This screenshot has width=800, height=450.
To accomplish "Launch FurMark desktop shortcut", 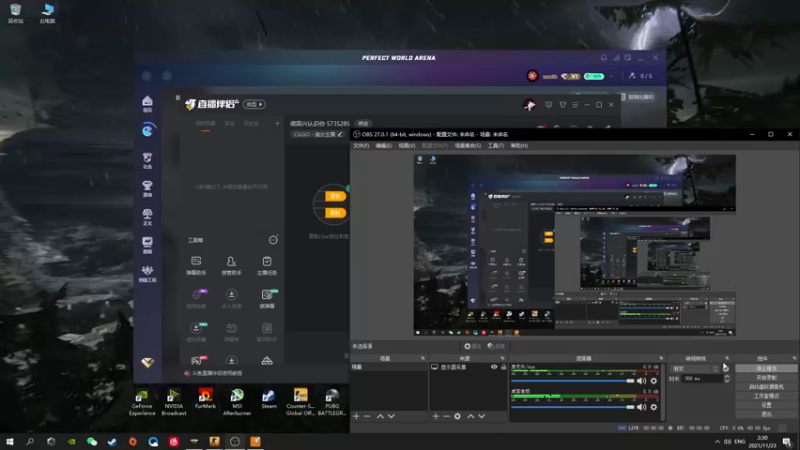I will coord(205,399).
